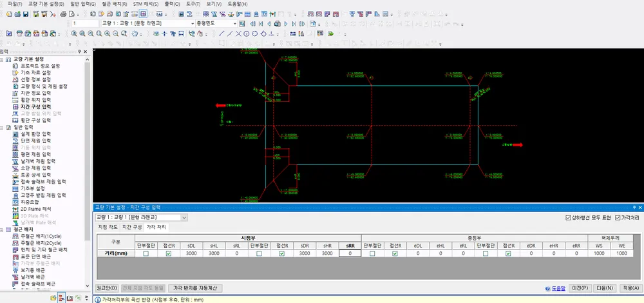Click the yellow folder icon under the input tree
The image size is (644, 303).
[53, 297]
